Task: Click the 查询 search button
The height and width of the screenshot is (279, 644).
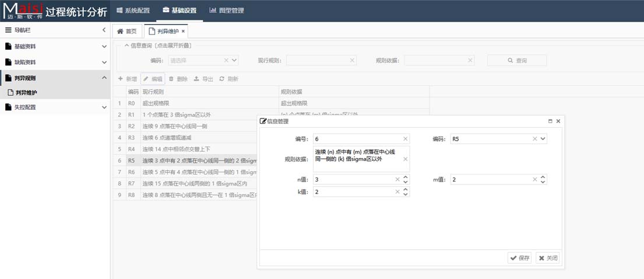Action: (517, 60)
